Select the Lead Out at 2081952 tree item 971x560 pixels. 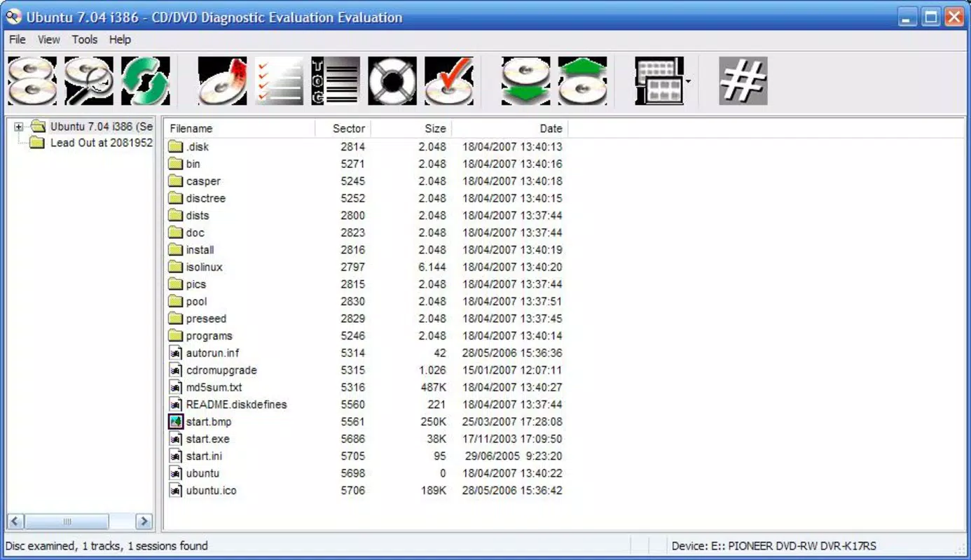pyautogui.click(x=102, y=143)
